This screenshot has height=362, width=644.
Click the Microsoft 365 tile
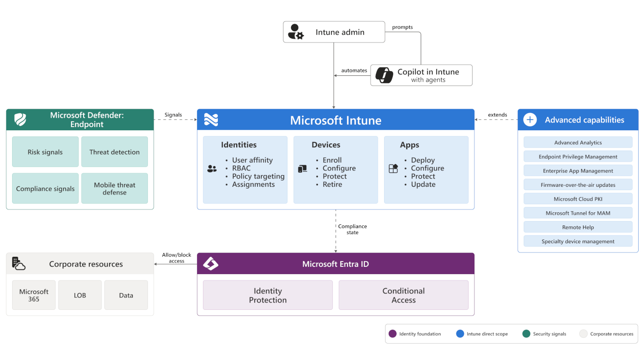pyautogui.click(x=34, y=295)
